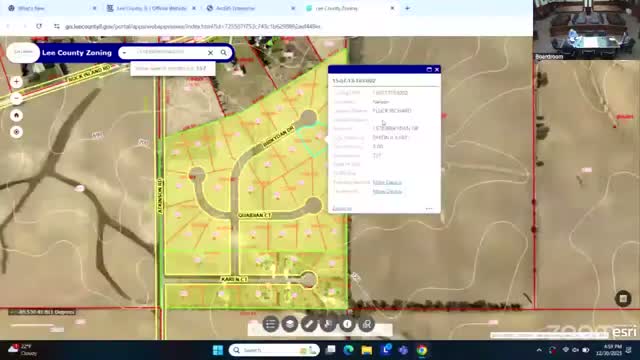Click the browser address bar URL
The height and width of the screenshot is (360, 640).
[193, 27]
